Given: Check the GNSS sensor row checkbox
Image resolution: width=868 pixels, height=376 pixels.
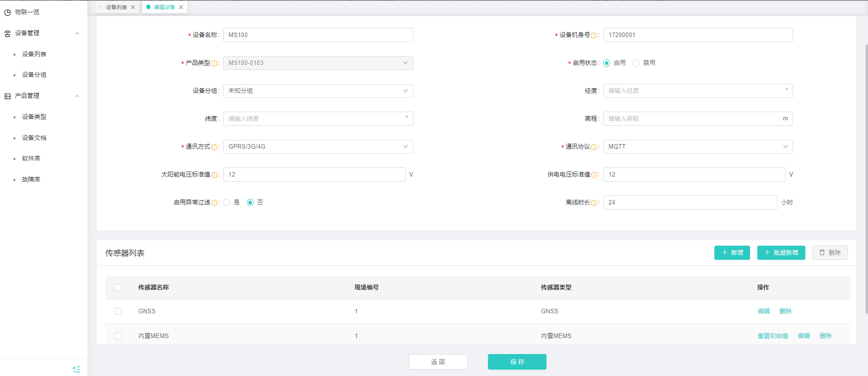Looking at the screenshot, I should [118, 312].
